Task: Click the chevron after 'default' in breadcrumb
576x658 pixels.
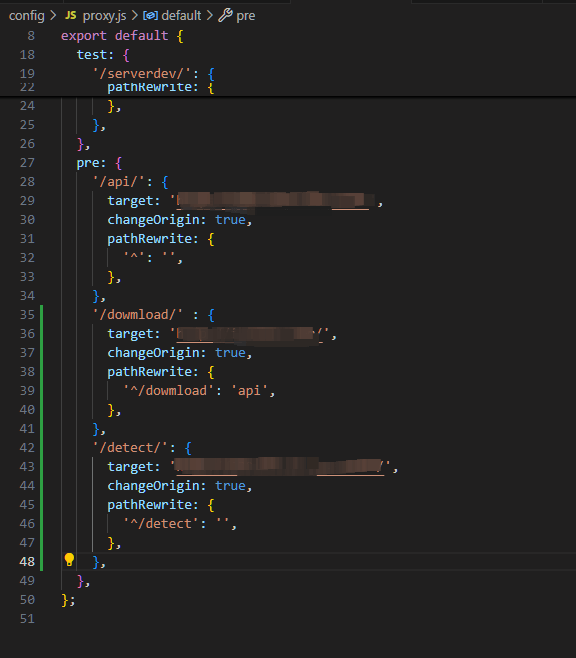Action: tap(210, 16)
